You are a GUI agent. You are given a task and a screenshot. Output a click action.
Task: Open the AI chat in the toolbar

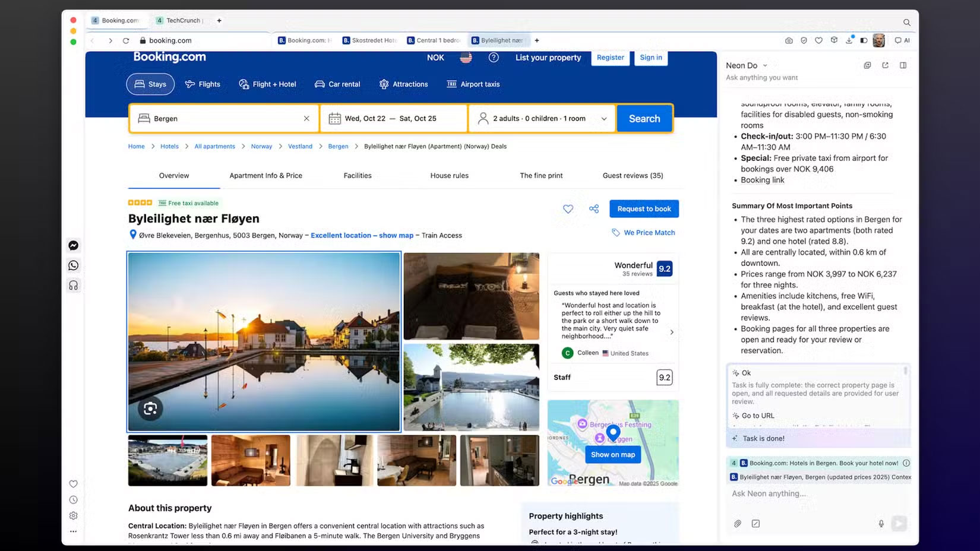(x=902, y=40)
